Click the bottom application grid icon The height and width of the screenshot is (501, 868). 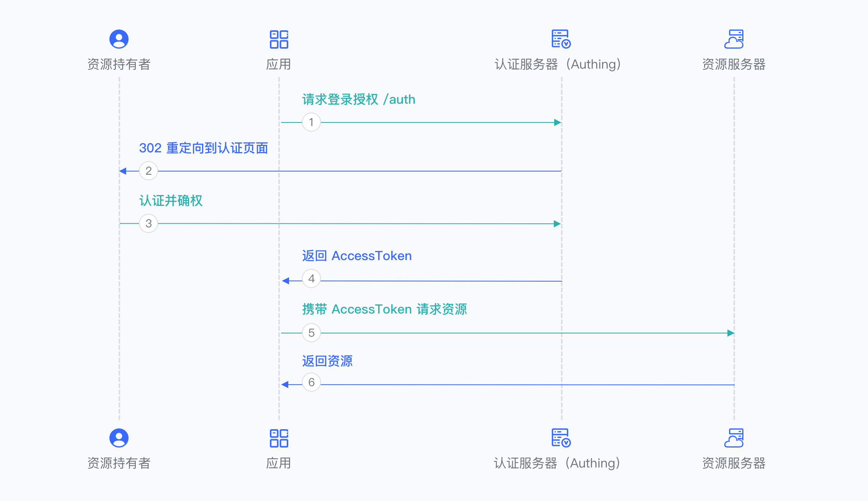click(x=279, y=438)
